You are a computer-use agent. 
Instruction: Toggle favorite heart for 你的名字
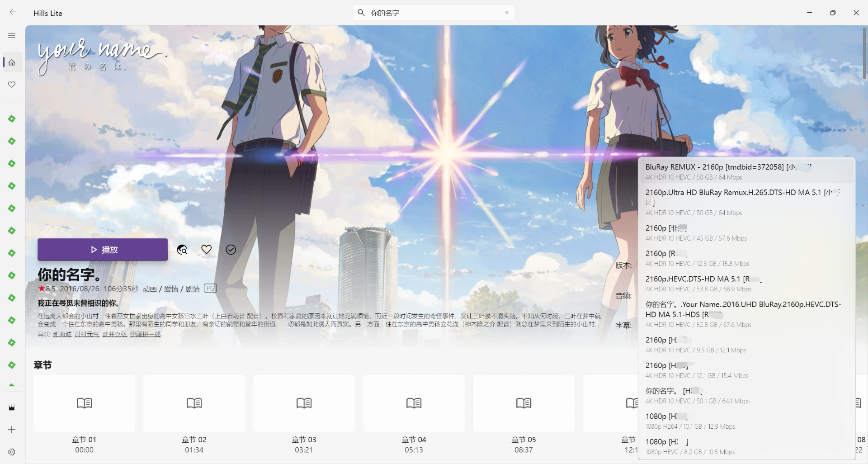(x=207, y=250)
